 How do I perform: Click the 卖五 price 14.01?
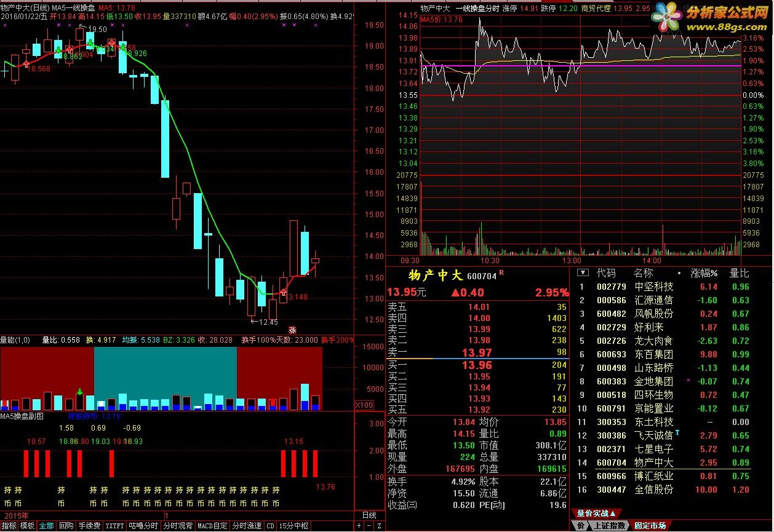(x=479, y=307)
